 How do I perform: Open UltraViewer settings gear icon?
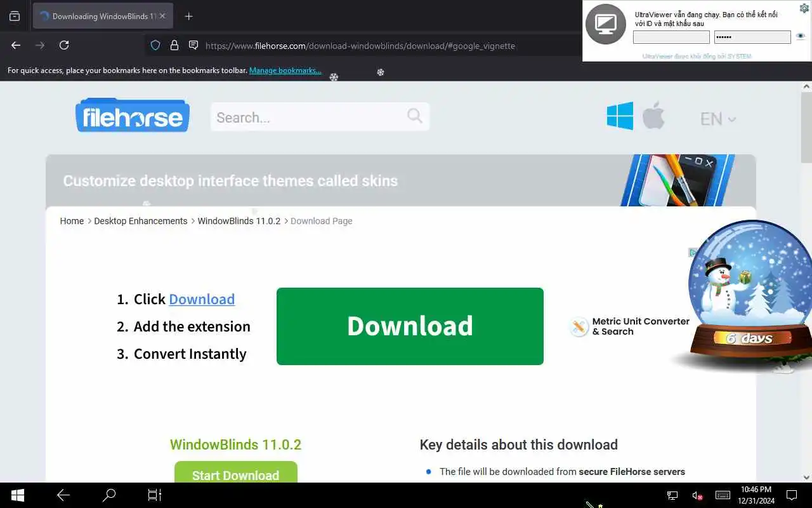point(804,8)
